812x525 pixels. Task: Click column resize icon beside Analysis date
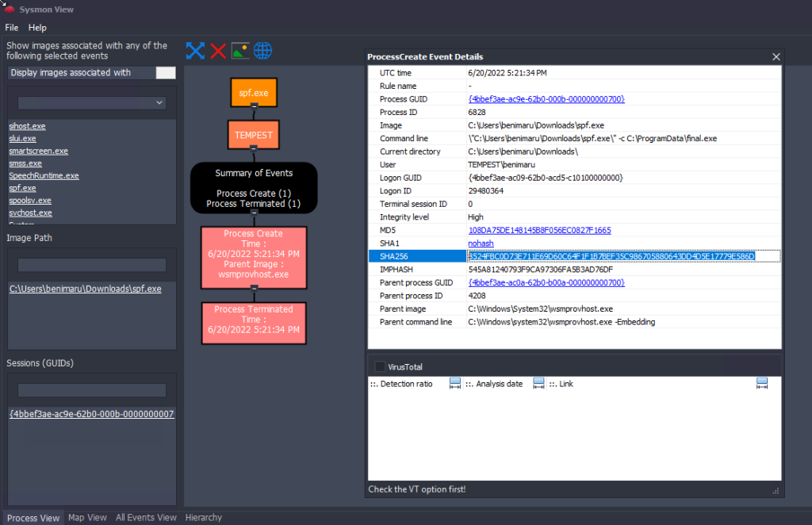538,384
